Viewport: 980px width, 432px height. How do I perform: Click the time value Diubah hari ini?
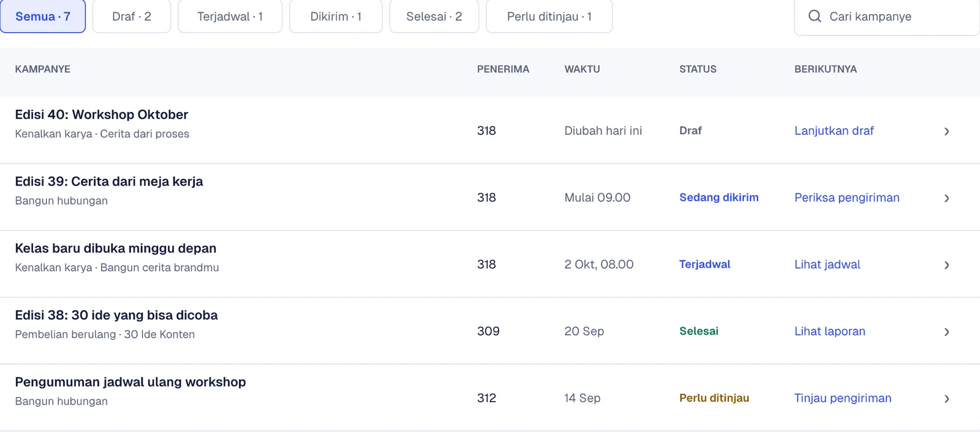pyautogui.click(x=603, y=131)
